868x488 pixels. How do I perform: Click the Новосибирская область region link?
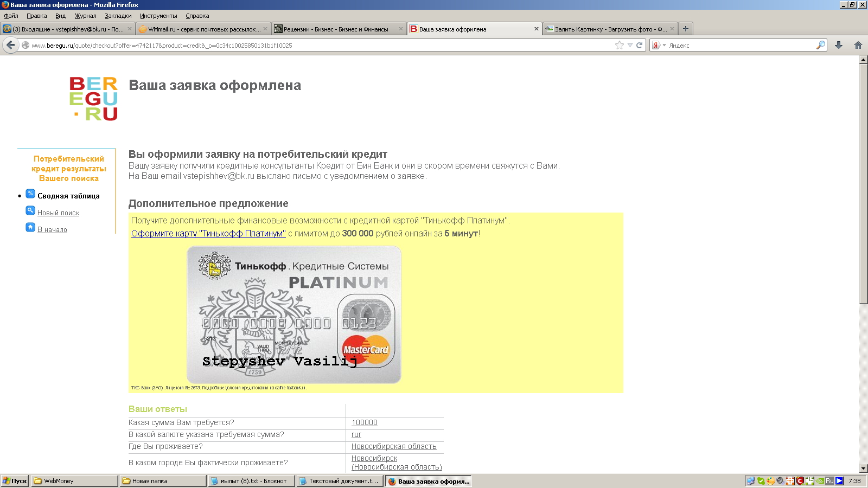[x=394, y=447]
